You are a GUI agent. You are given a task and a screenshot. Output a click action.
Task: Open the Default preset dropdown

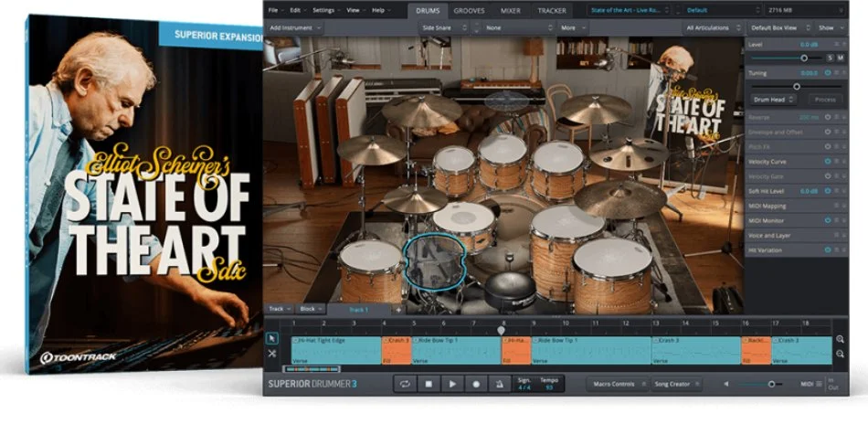click(x=724, y=10)
